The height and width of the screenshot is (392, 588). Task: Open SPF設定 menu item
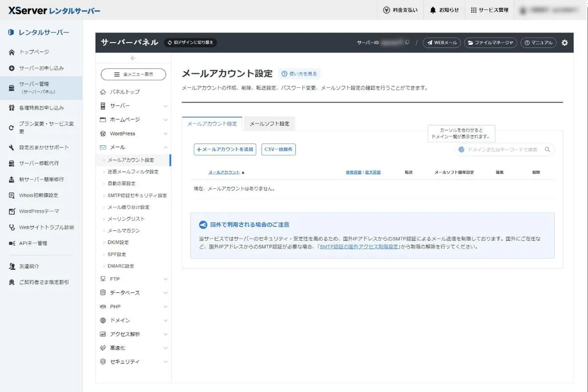[x=117, y=254]
